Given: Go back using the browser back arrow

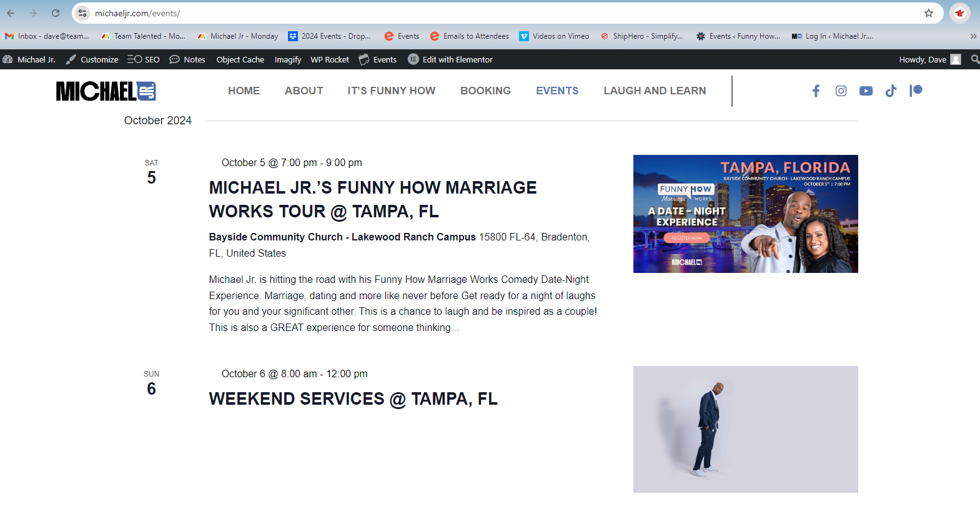Looking at the screenshot, I should pyautogui.click(x=11, y=13).
